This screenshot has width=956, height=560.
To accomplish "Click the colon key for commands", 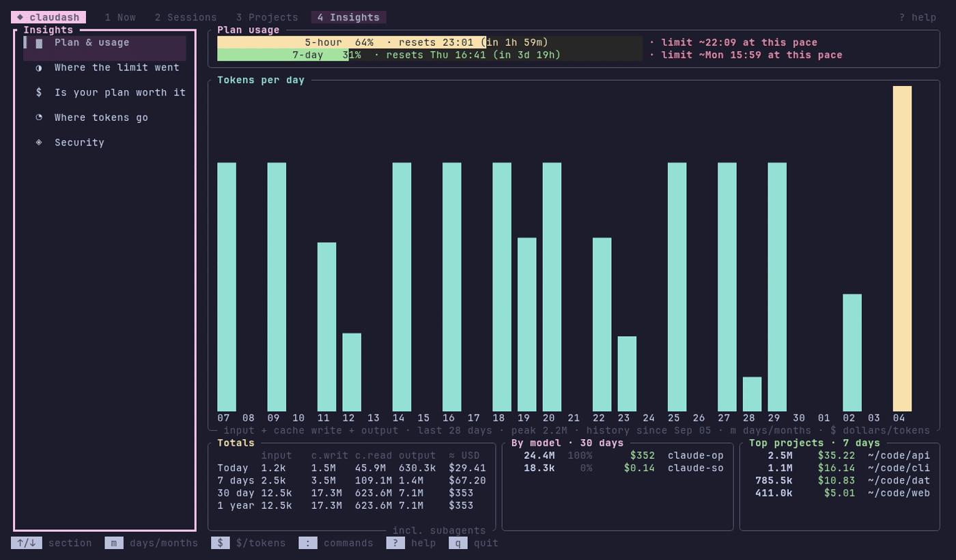I will pyautogui.click(x=308, y=543).
